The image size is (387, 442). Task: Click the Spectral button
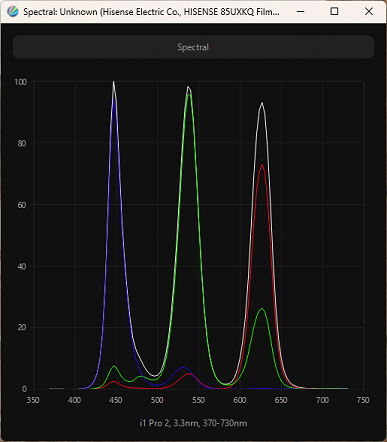[193, 47]
